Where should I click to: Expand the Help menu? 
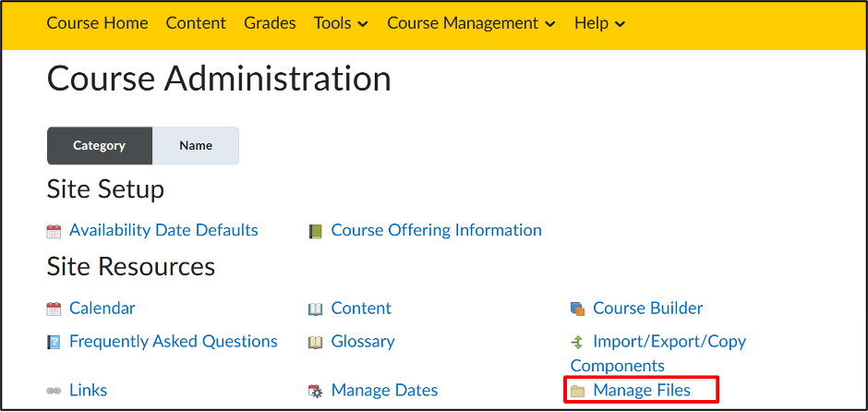coord(599,23)
